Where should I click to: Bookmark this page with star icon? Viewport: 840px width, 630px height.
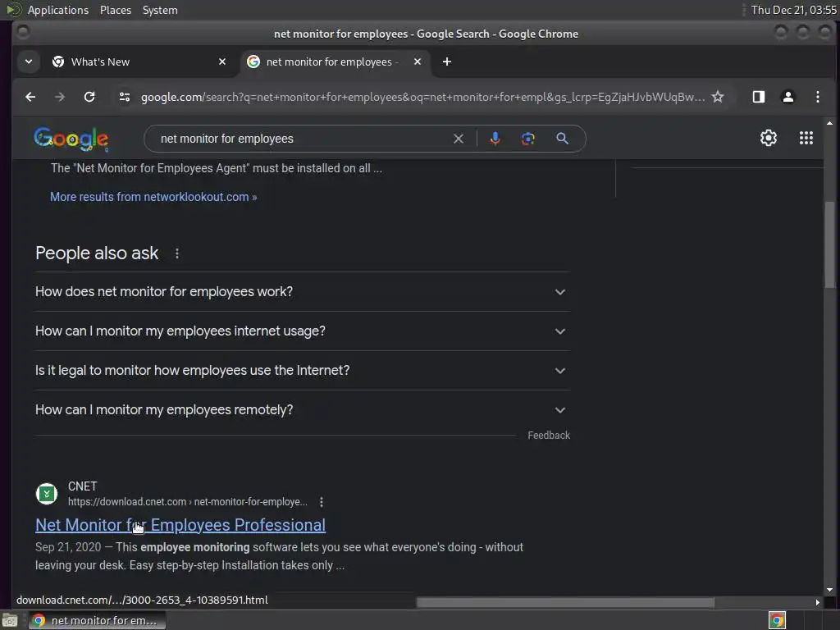coord(717,97)
